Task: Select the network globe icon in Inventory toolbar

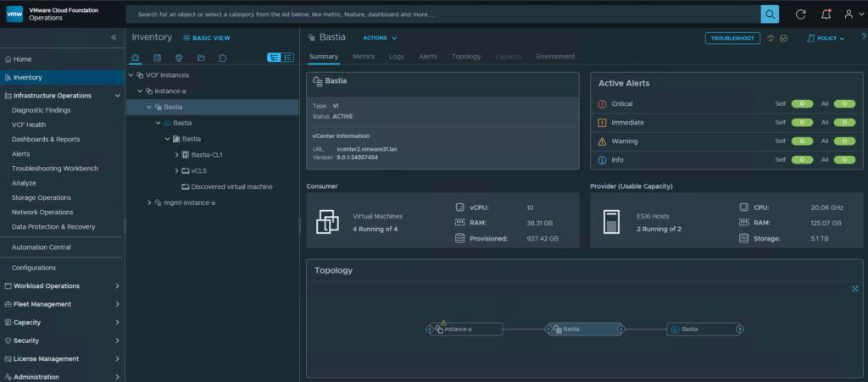Action: pyautogui.click(x=179, y=58)
